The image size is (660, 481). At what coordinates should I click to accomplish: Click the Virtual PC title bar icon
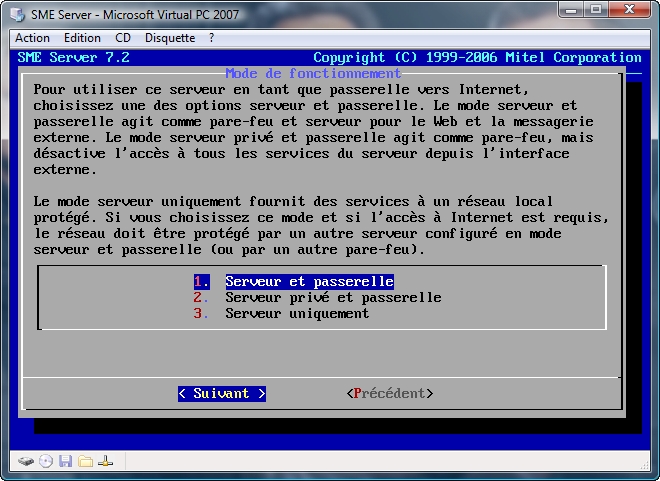17,14
